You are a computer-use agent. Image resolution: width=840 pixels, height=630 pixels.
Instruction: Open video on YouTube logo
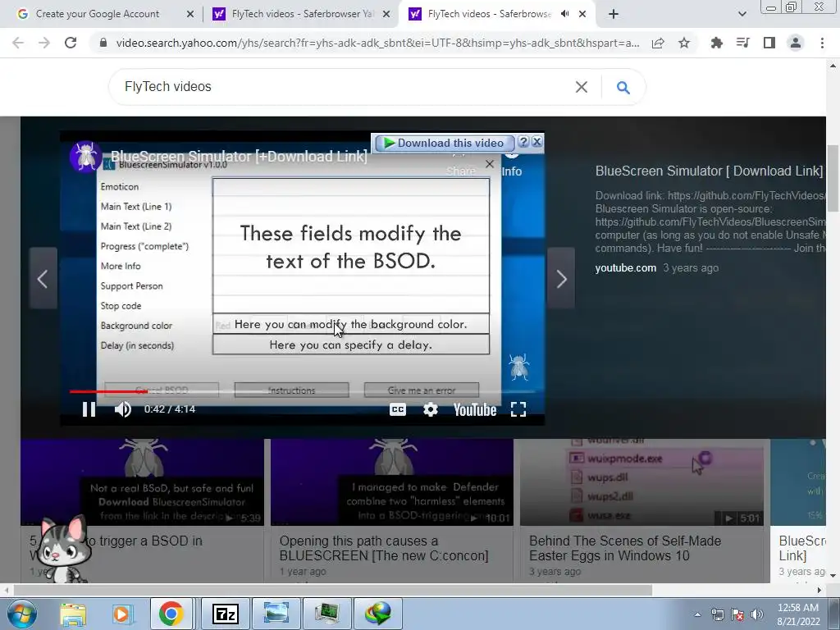[x=475, y=410]
